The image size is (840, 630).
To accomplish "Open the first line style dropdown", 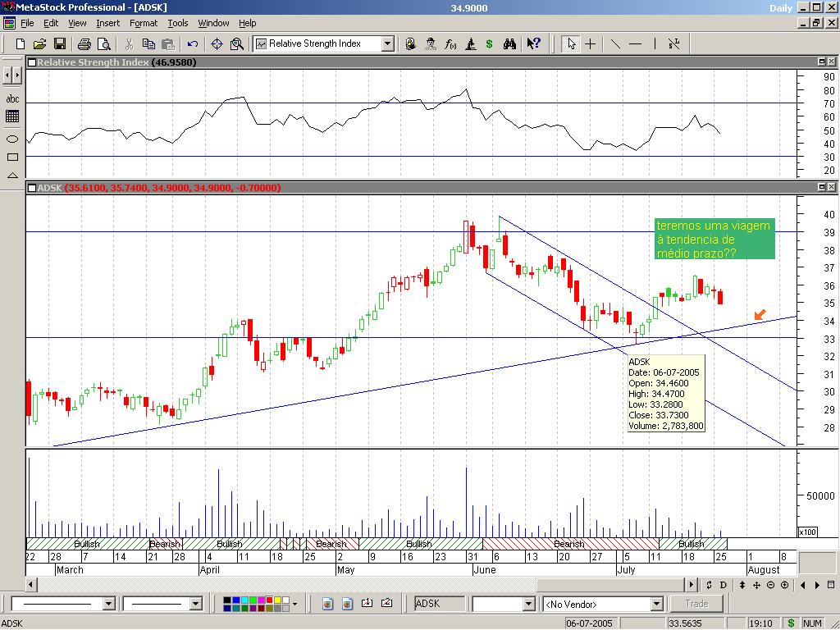I will [x=108, y=604].
